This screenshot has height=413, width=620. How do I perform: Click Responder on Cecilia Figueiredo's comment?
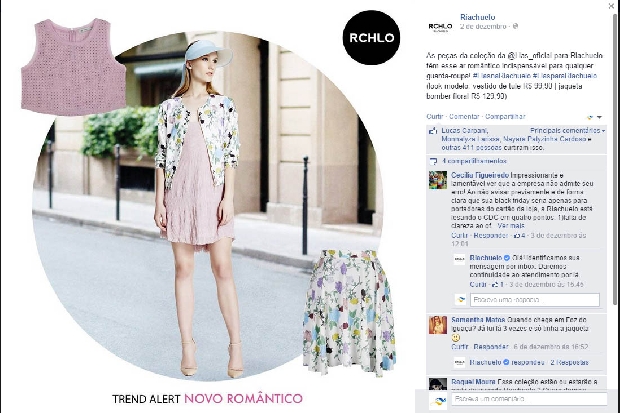(x=491, y=235)
